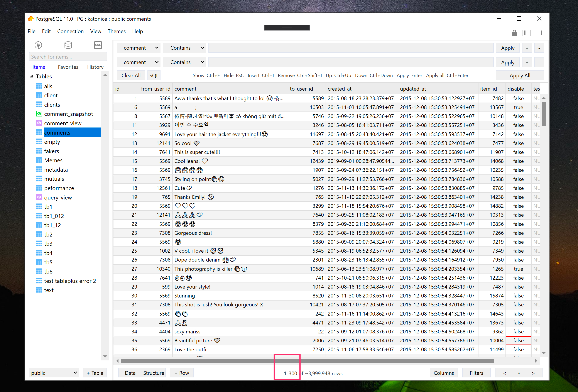Viewport: 578px width, 392px height.
Task: Click the Apply All button
Action: pyautogui.click(x=520, y=75)
